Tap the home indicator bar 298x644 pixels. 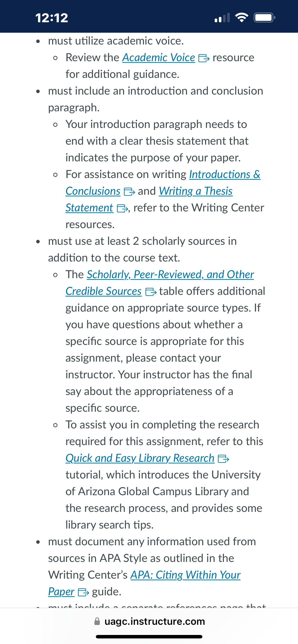149,637
